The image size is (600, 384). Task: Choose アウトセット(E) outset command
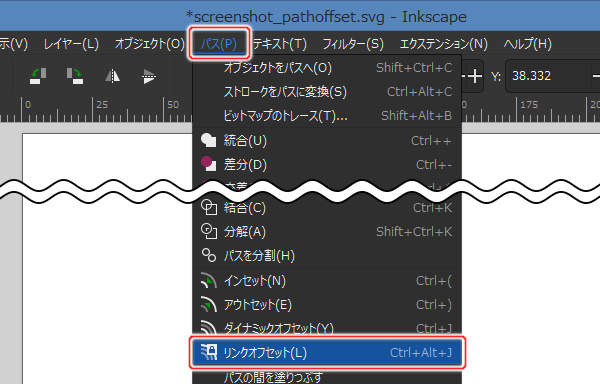pyautogui.click(x=327, y=305)
